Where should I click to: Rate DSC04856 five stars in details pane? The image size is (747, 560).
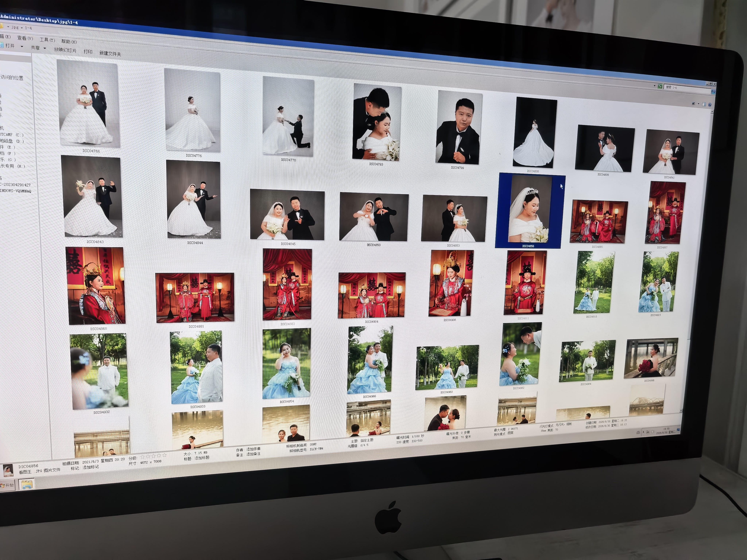(165, 455)
